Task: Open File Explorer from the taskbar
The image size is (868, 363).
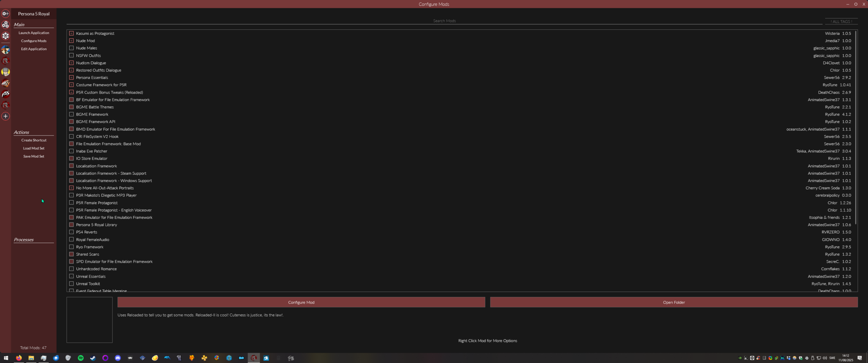Action: pos(31,358)
